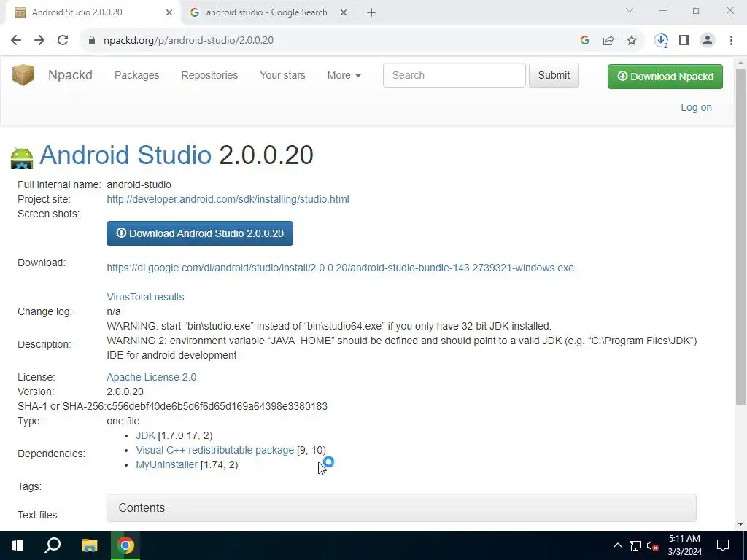
Task: Click the Android Studio title link
Action: pos(125,155)
